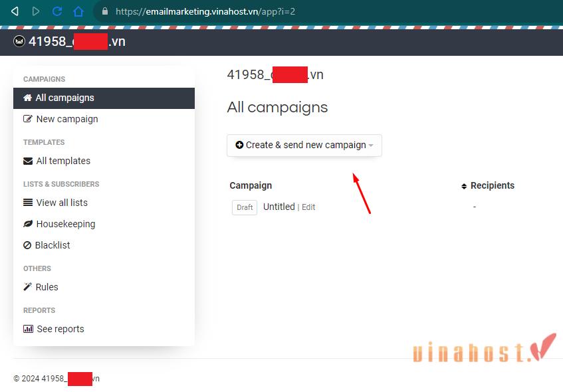This screenshot has height=392, width=563.
Task: Click the list icon beside View all lists
Action: point(28,203)
